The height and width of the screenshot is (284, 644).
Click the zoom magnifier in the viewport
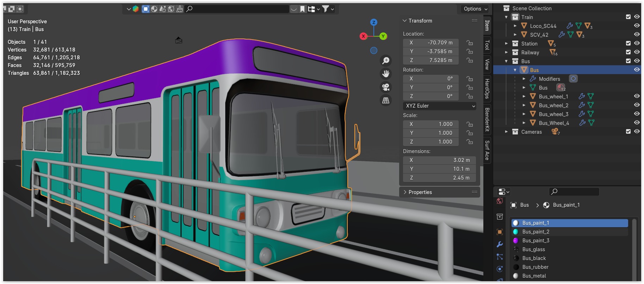pos(386,61)
